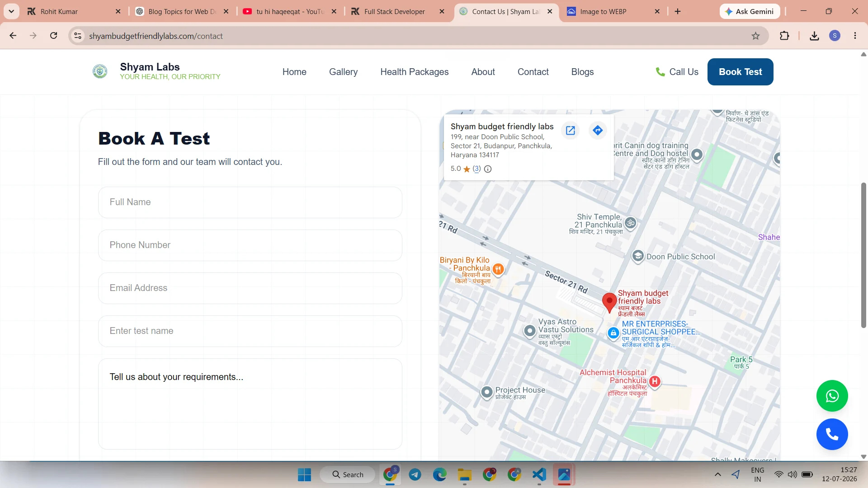This screenshot has height=488, width=868.
Task: Select the Project House map marker
Action: point(487,392)
